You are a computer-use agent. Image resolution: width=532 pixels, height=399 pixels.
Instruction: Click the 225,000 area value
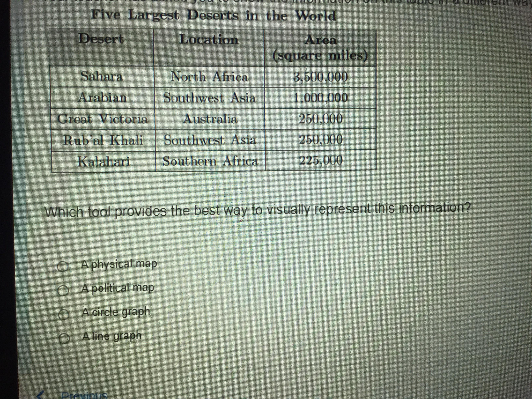(321, 160)
